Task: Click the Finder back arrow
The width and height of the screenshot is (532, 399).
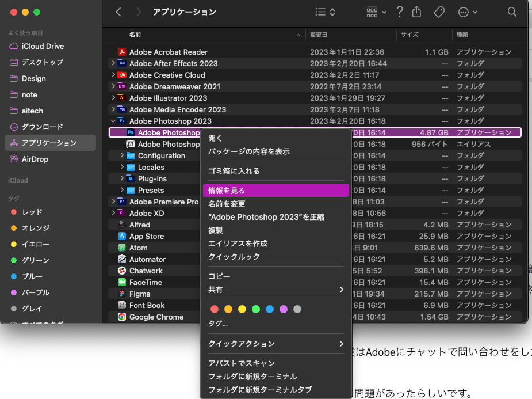Action: click(118, 12)
